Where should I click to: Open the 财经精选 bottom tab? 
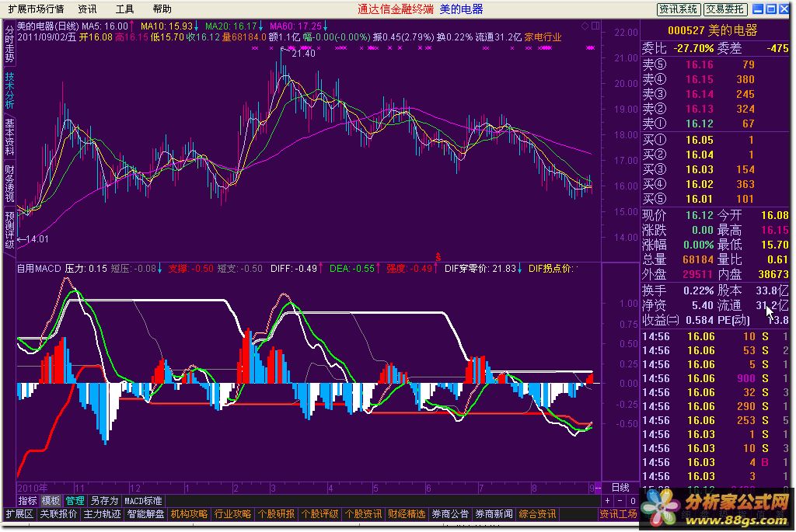pos(407,514)
